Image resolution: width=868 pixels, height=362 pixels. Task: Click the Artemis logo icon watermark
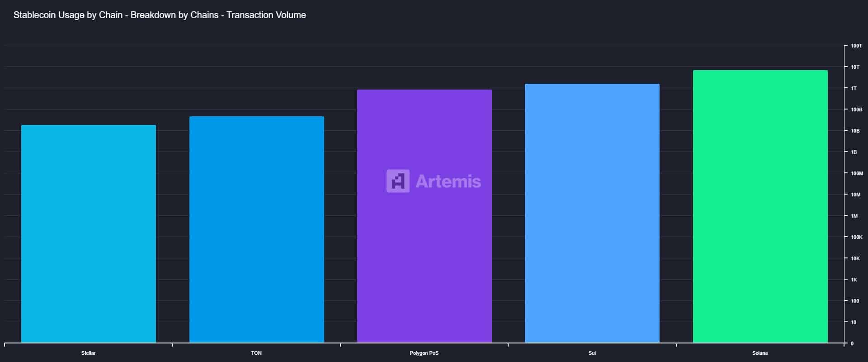(x=398, y=181)
